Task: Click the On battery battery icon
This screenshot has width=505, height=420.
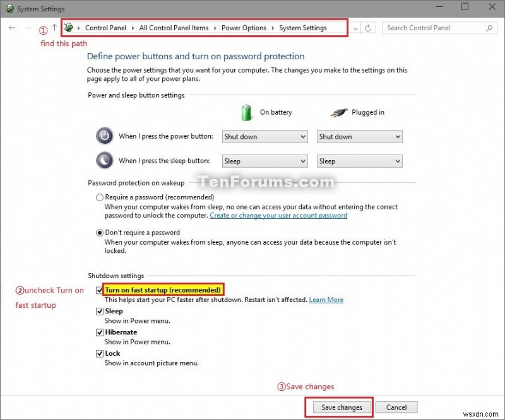Action: (247, 112)
